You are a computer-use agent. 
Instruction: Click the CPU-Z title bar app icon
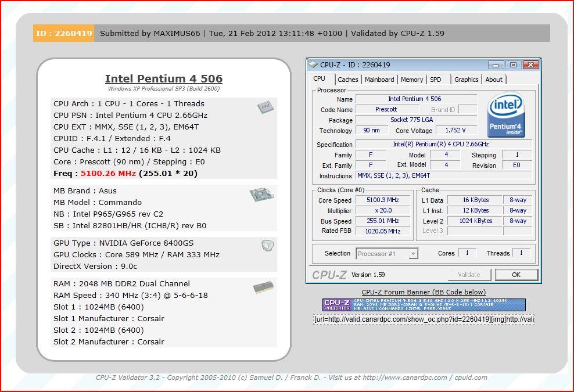coord(313,65)
